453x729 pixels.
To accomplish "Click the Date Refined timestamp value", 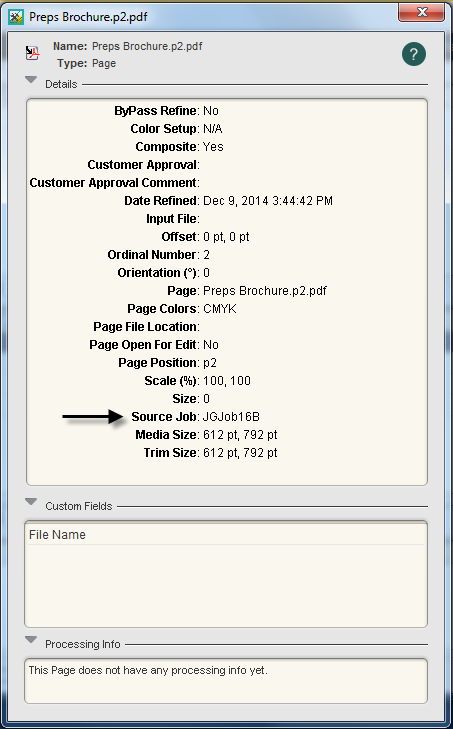I will (268, 201).
